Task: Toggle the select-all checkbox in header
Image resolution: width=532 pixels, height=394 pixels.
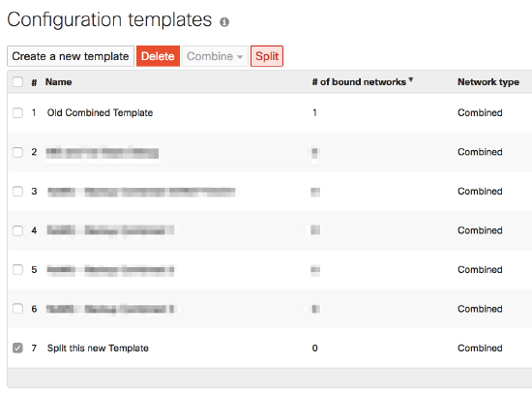Action: pyautogui.click(x=17, y=82)
